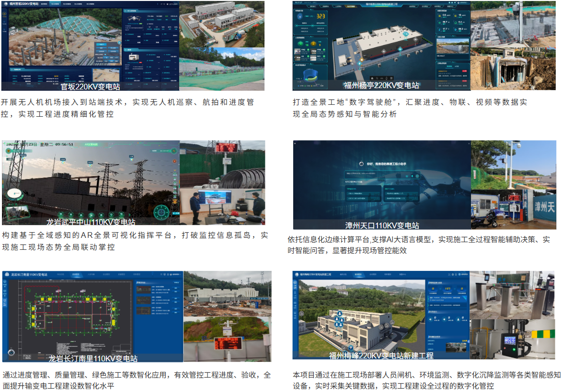Click top circular icon in Guanban left sidebar

click(4, 14)
